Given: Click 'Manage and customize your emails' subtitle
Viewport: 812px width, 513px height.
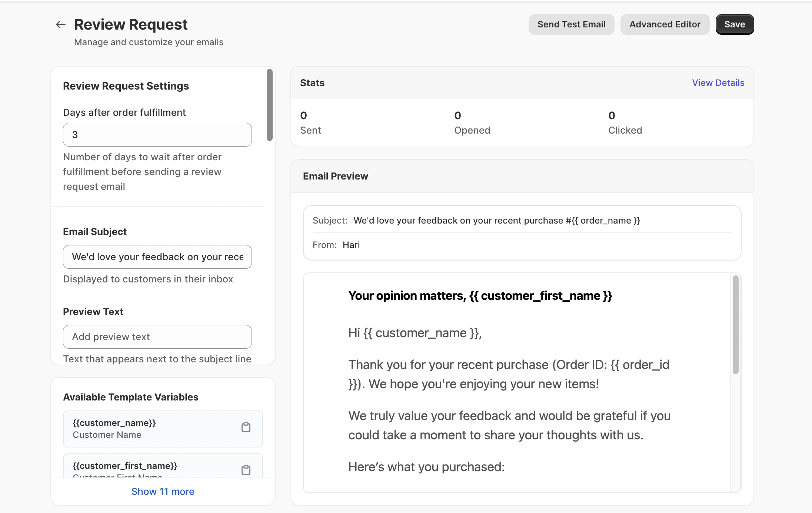Looking at the screenshot, I should 149,42.
